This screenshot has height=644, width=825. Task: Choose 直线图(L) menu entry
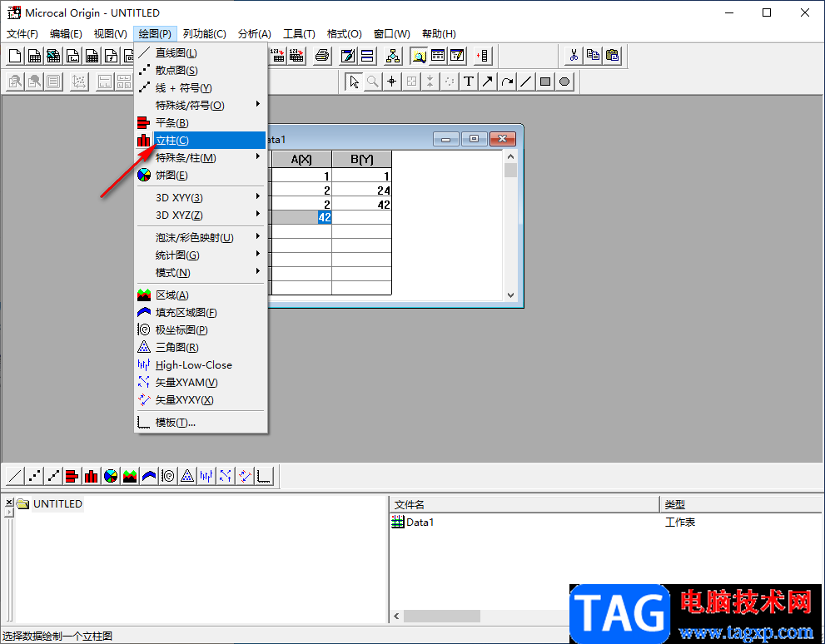pos(201,53)
